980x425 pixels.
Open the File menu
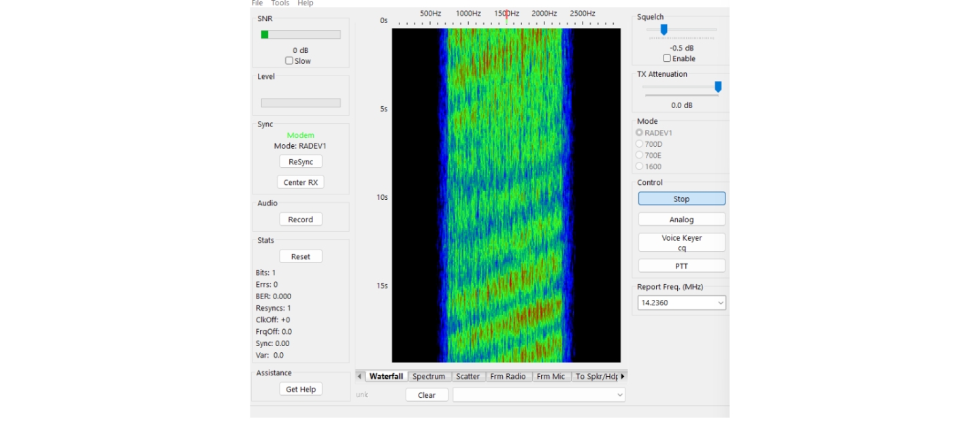point(257,3)
